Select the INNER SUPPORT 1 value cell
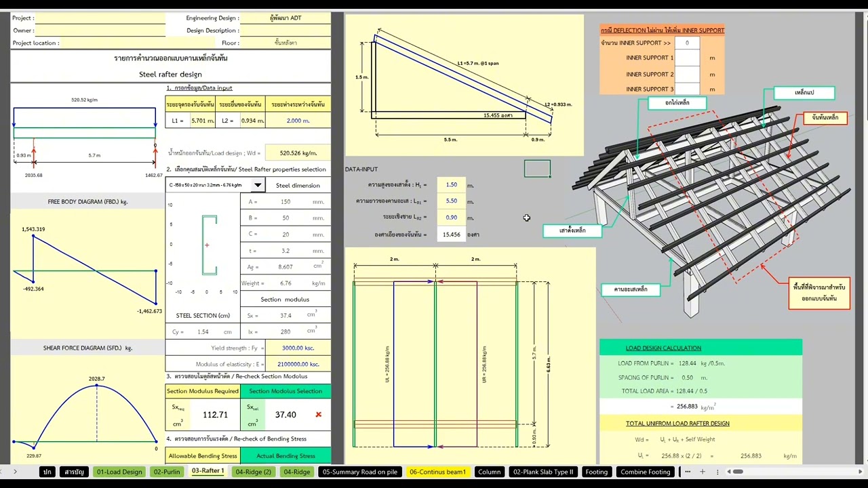 (687, 58)
